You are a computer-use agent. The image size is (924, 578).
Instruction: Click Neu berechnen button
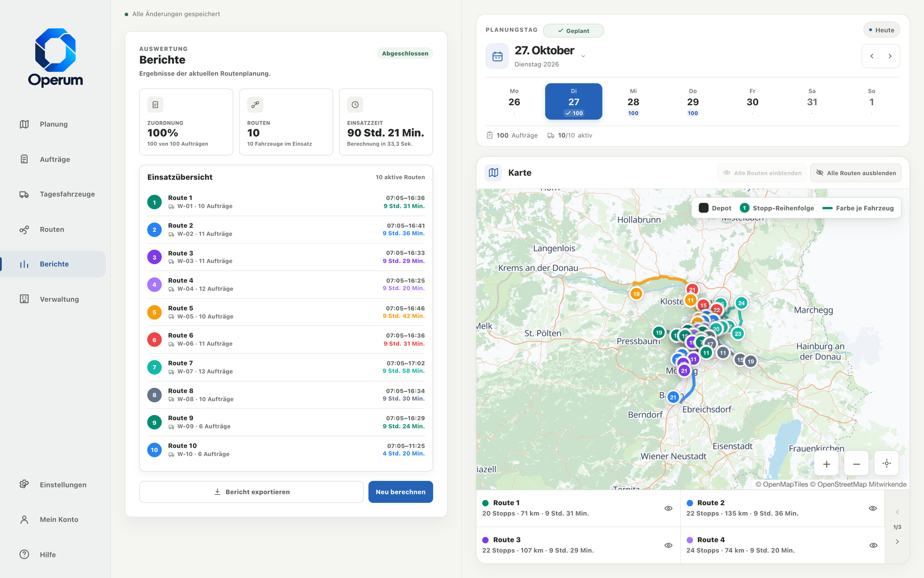pyautogui.click(x=401, y=492)
